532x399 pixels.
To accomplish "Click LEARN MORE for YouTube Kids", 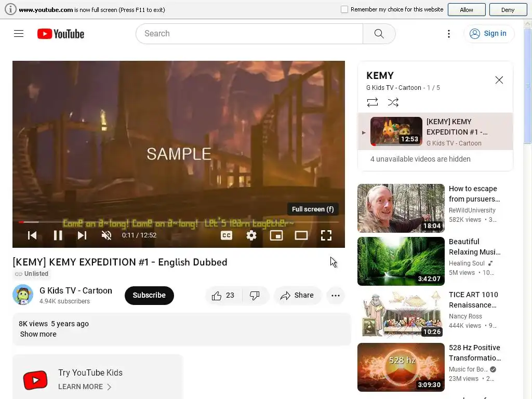I will tap(85, 387).
